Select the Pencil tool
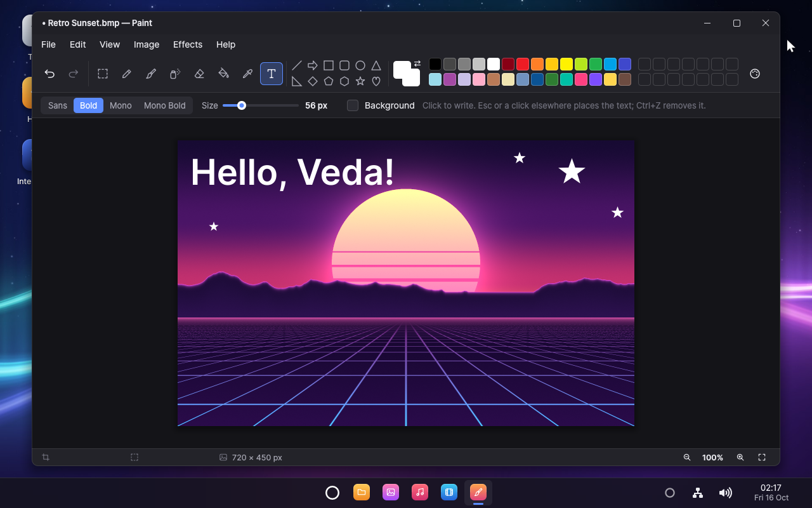 click(126, 74)
